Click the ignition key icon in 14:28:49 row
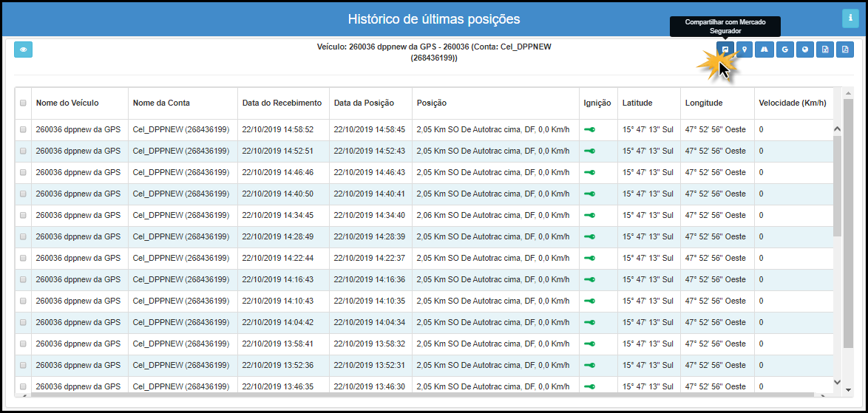 (589, 236)
